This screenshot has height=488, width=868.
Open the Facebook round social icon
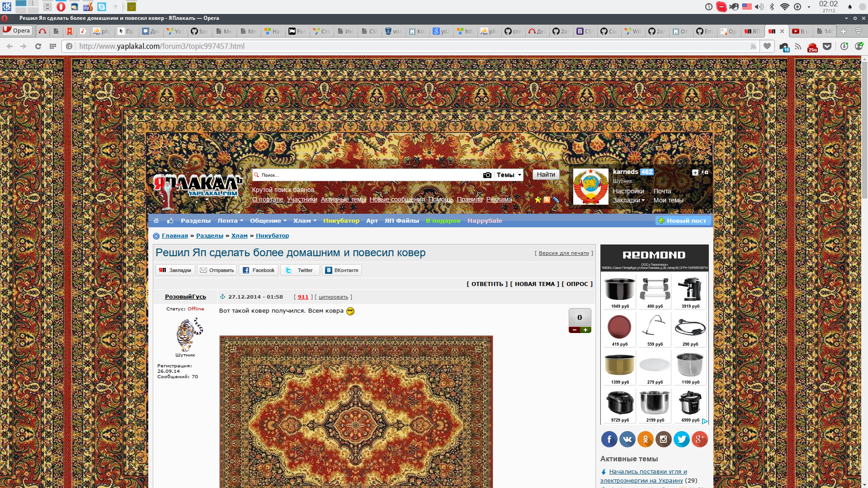click(x=609, y=439)
